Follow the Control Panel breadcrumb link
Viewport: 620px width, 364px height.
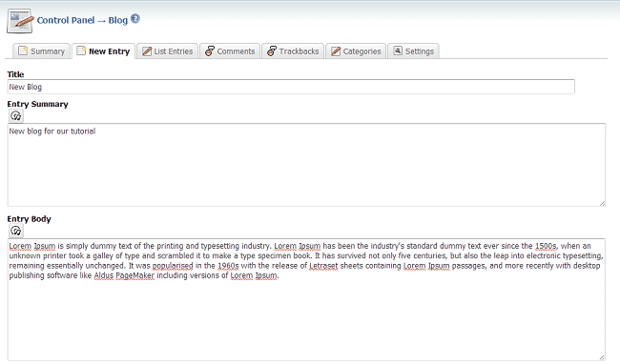[66, 20]
